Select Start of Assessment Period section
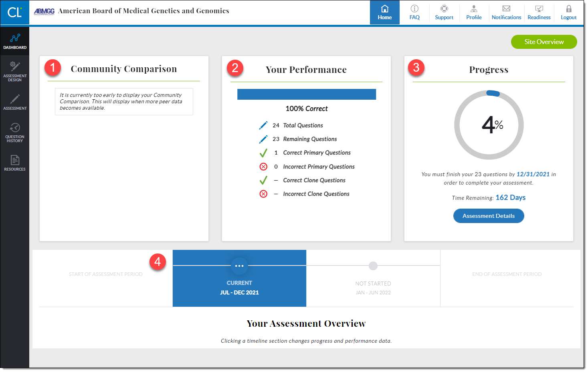Viewport: 588px width, 372px height. (x=106, y=278)
